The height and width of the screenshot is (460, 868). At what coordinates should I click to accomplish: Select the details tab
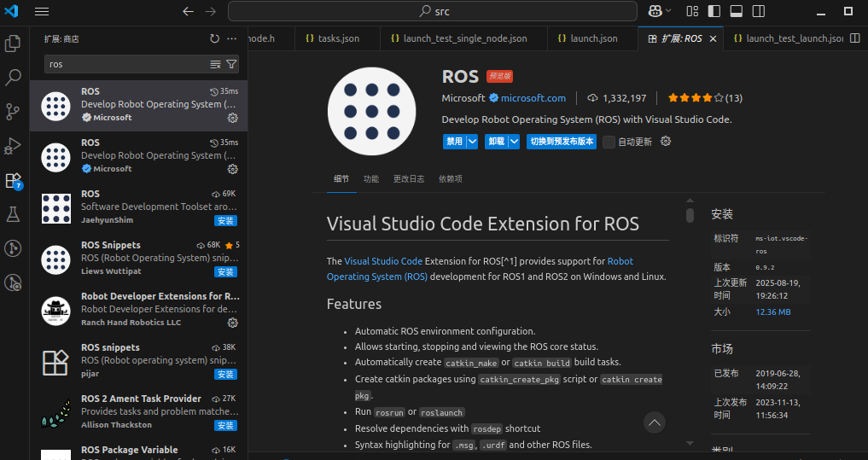pyautogui.click(x=341, y=179)
